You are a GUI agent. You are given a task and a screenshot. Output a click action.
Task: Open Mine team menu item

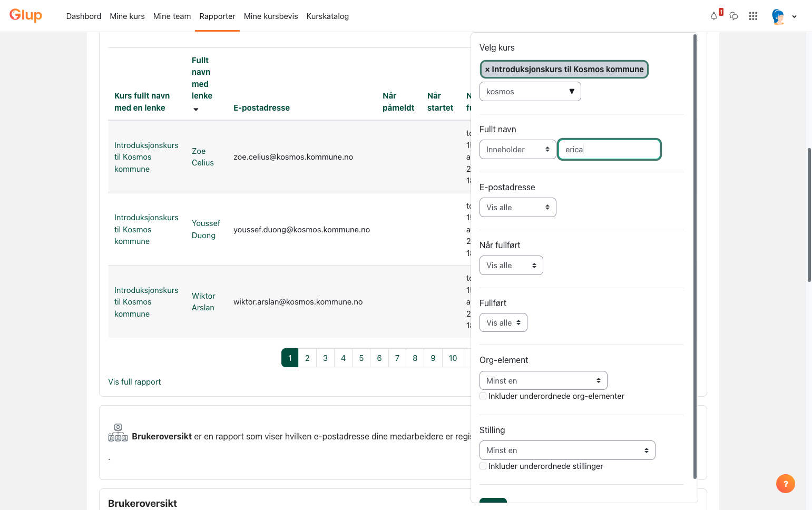172,16
